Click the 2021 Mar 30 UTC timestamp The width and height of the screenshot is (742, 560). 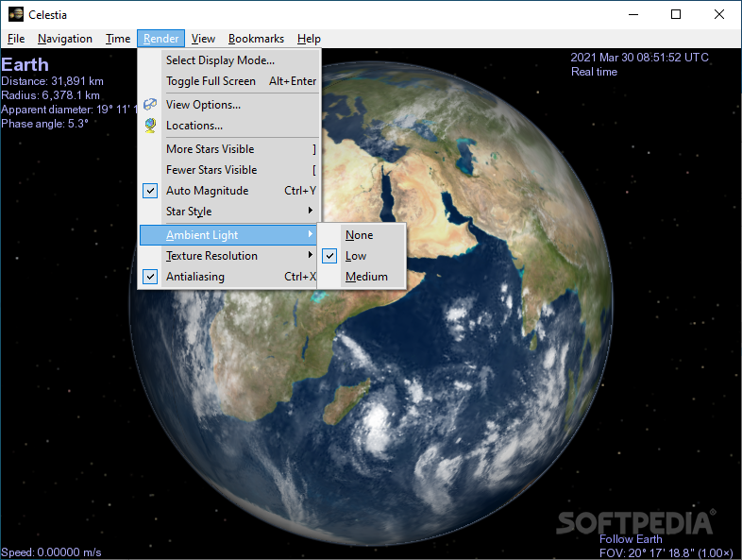click(639, 58)
